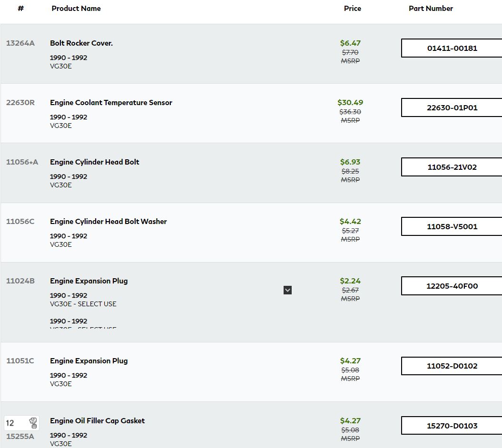502x448 pixels.
Task: Click the Product Name column header
Action: click(76, 9)
